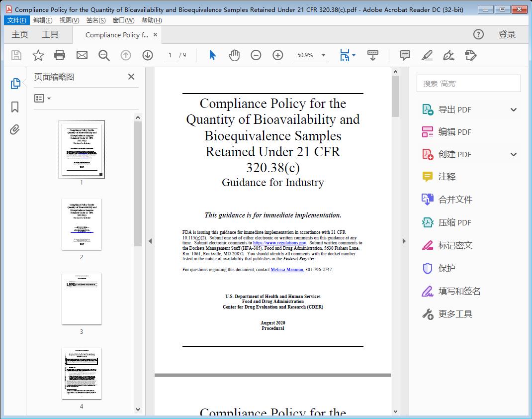Select the highlight text pen tool
This screenshot has width=532, height=419.
coord(427,55)
